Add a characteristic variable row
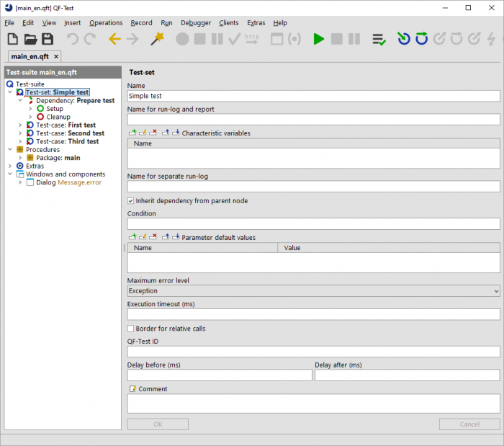504x446 pixels. click(132, 133)
